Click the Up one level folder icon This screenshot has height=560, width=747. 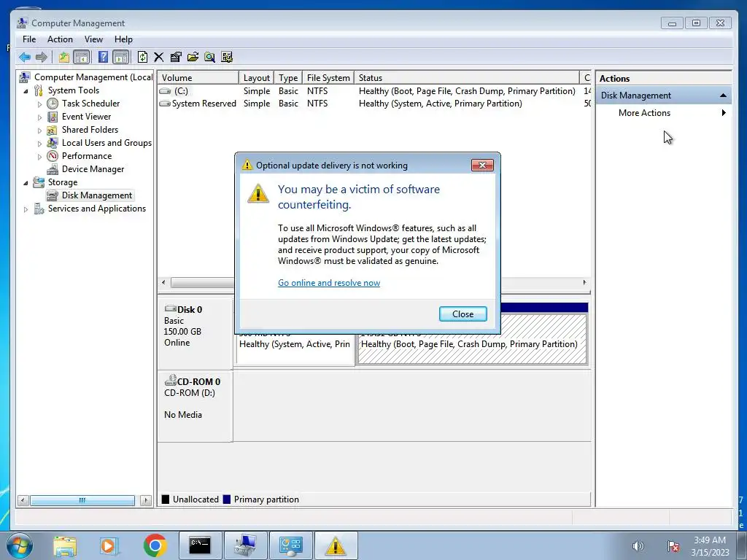pyautogui.click(x=64, y=58)
